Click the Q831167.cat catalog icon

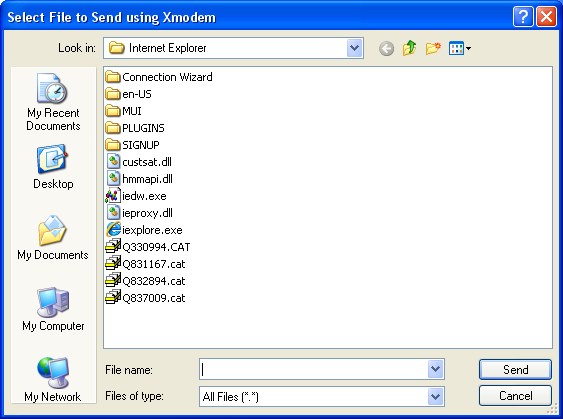tap(113, 263)
